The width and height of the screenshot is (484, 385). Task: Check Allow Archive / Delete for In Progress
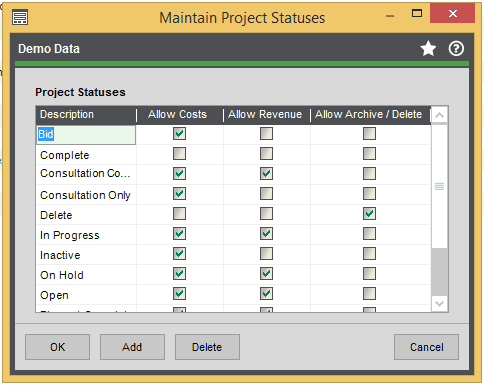(x=369, y=234)
